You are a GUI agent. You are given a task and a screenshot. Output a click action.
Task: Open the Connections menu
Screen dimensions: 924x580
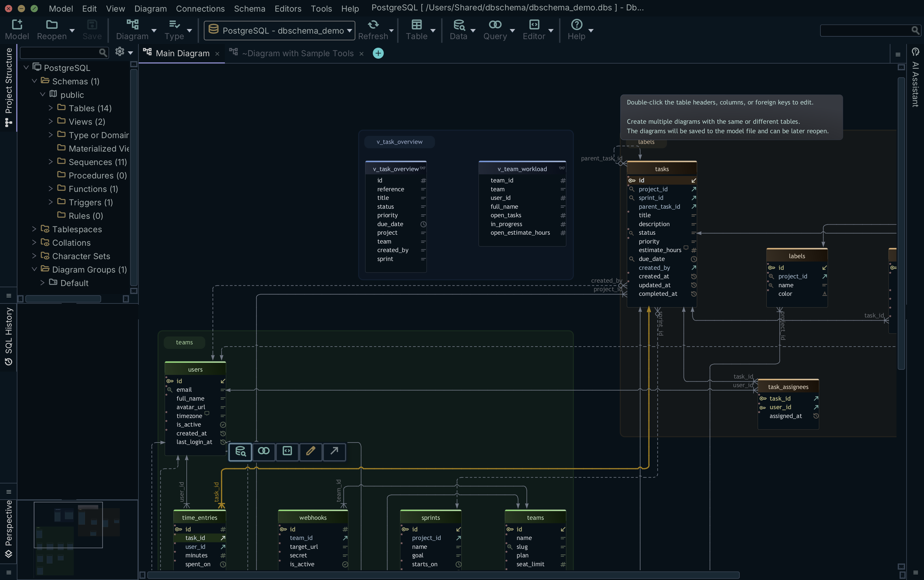tap(200, 9)
